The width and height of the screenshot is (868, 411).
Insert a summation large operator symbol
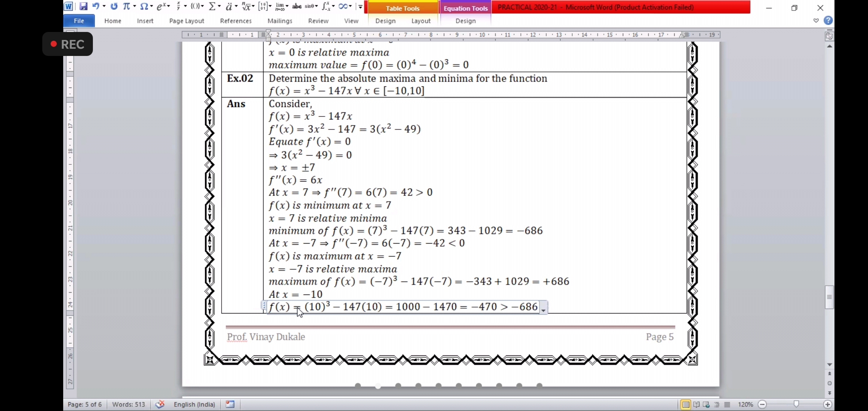tap(212, 6)
